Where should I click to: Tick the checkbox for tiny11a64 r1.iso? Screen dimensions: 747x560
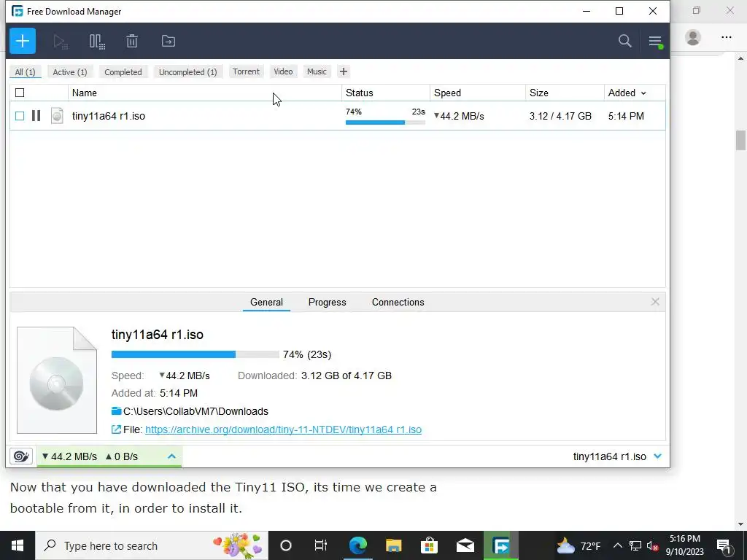tap(20, 116)
